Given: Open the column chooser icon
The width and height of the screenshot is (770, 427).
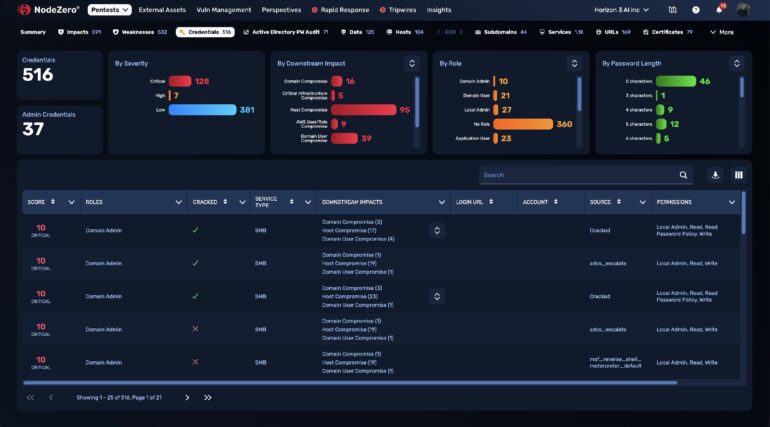Looking at the screenshot, I should (x=739, y=175).
